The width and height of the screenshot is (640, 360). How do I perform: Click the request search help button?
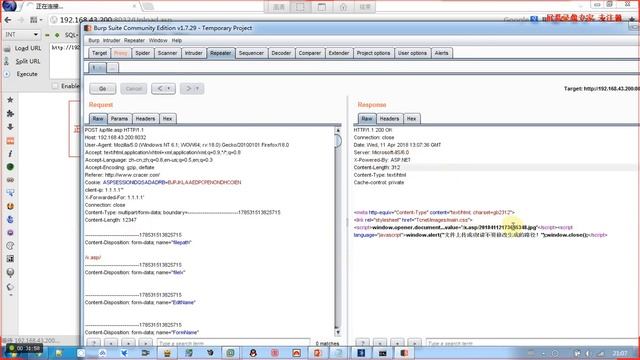click(94, 343)
